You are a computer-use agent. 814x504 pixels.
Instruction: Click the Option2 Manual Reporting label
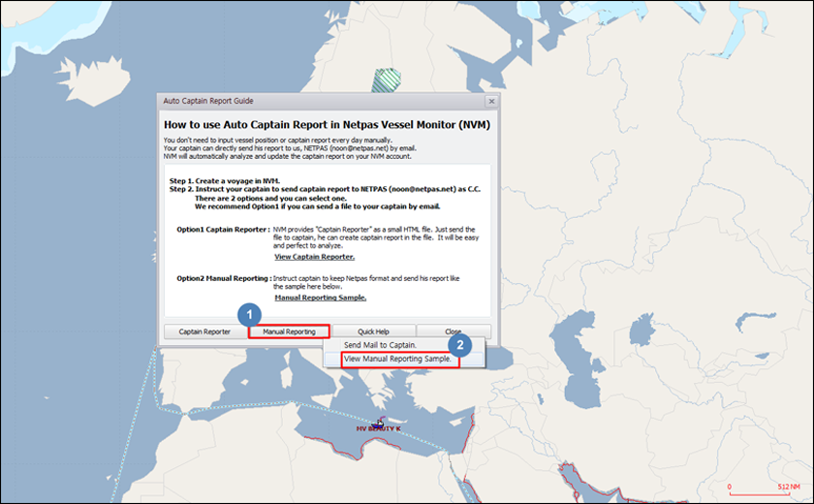[x=224, y=279]
